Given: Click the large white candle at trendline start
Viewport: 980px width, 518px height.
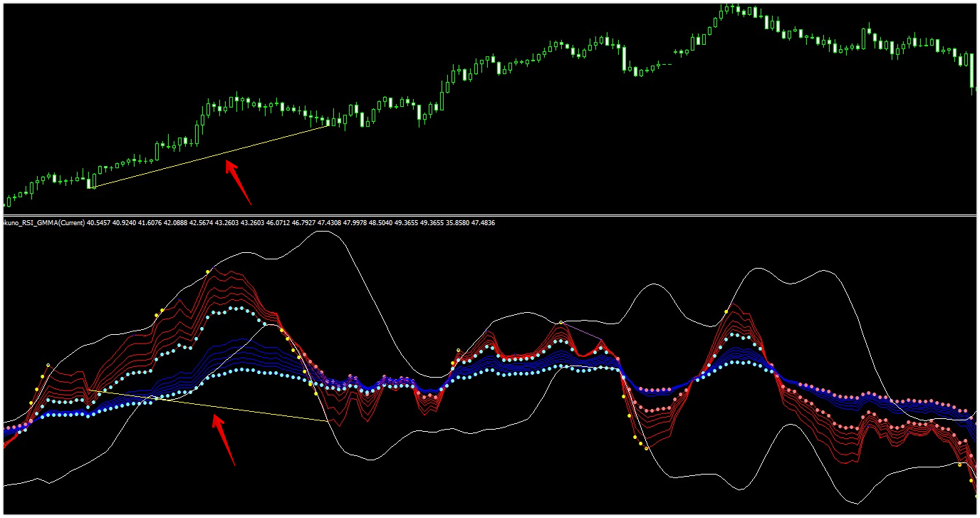Looking at the screenshot, I should [x=92, y=181].
